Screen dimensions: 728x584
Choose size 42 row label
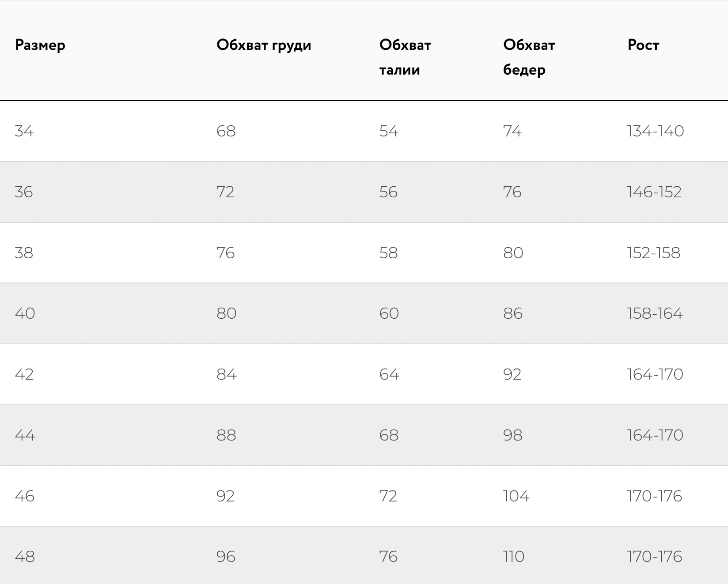pos(24,374)
